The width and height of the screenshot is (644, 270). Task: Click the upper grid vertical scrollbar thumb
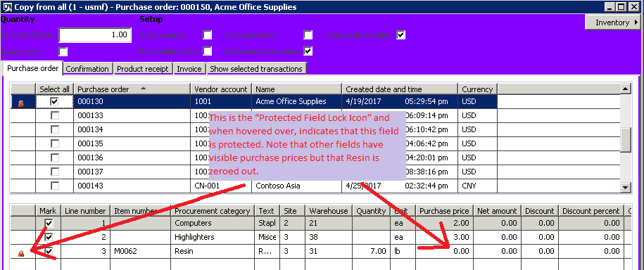tap(625, 139)
